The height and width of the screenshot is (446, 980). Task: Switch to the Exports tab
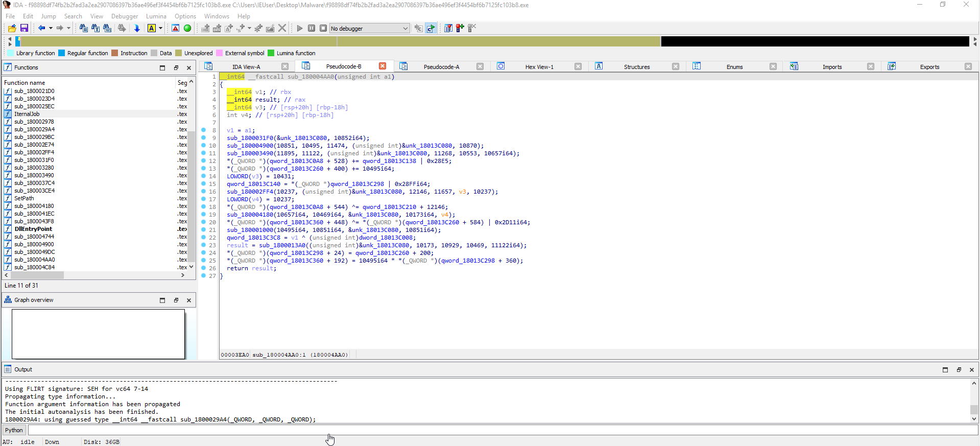[929, 67]
